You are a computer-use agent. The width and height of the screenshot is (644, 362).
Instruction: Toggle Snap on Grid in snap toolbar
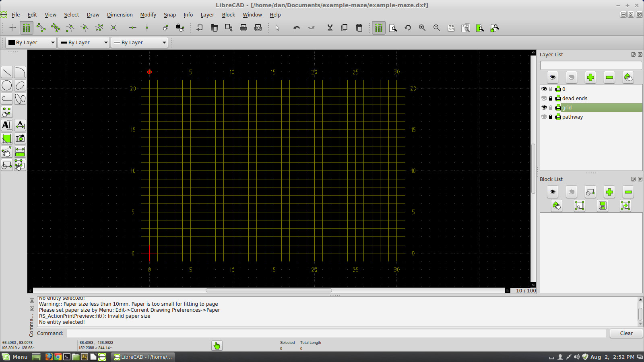(x=27, y=28)
